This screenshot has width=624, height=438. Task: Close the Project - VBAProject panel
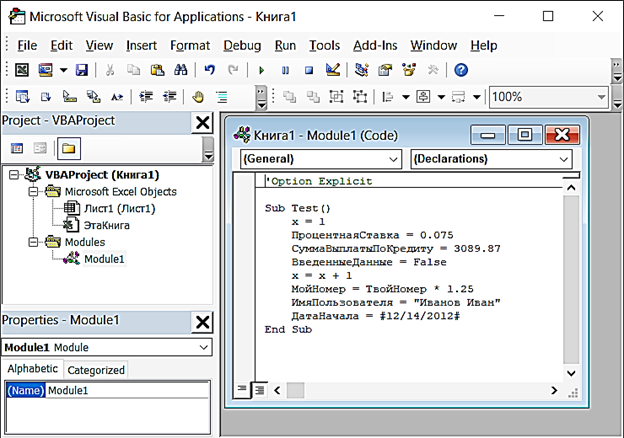tap(203, 123)
